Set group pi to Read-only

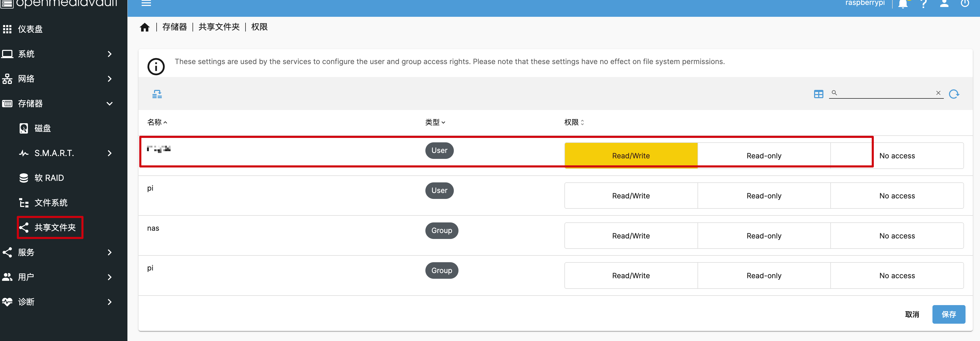click(x=764, y=276)
